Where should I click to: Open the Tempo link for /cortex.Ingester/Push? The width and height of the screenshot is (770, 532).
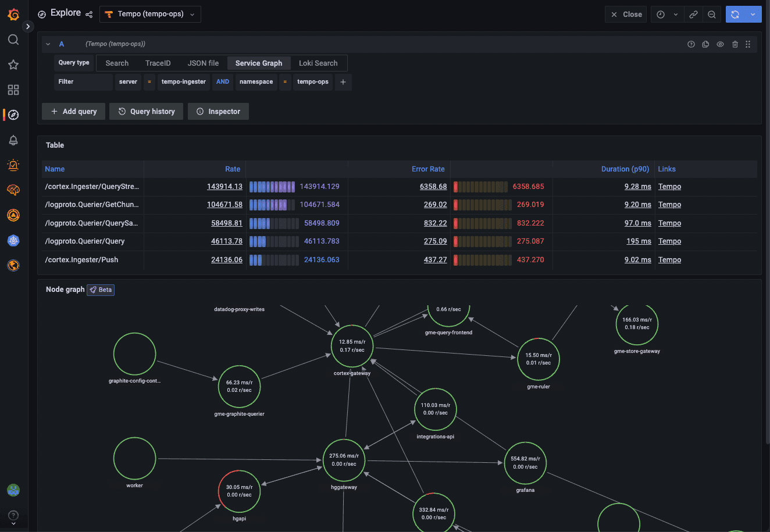coord(669,259)
